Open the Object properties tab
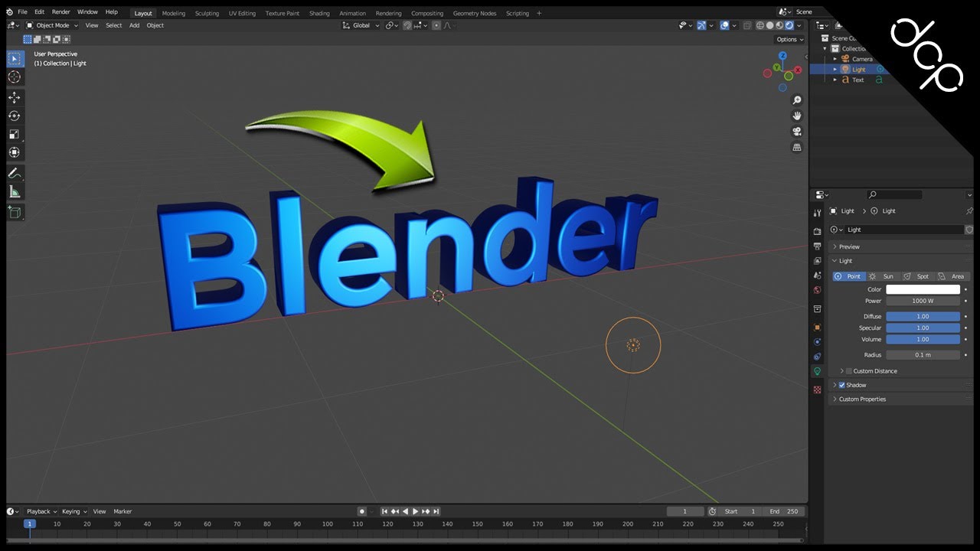This screenshot has width=980, height=551. tap(817, 328)
